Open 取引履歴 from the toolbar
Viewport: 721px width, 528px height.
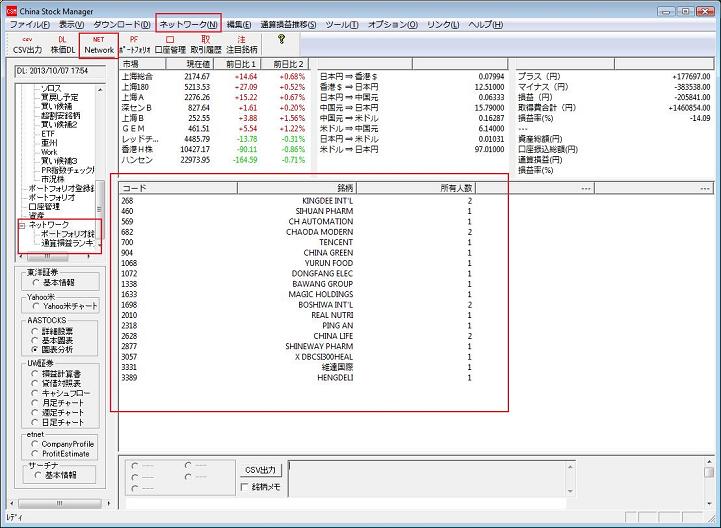coord(206,44)
